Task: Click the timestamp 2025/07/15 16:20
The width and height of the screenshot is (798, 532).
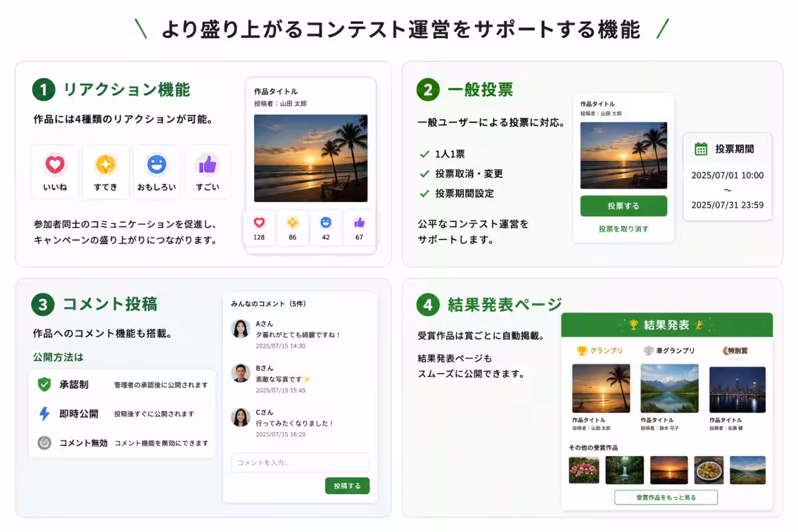Action: point(281,434)
